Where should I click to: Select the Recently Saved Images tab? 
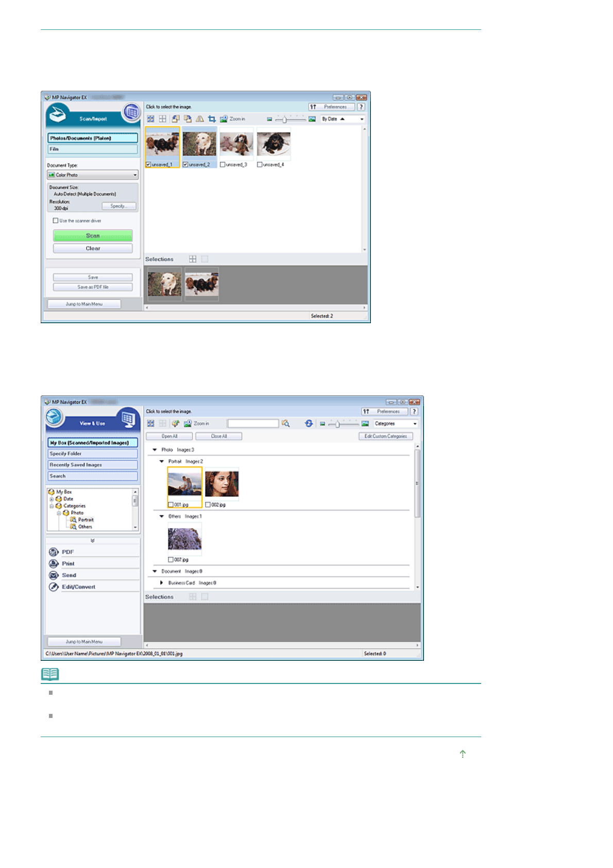(x=93, y=465)
